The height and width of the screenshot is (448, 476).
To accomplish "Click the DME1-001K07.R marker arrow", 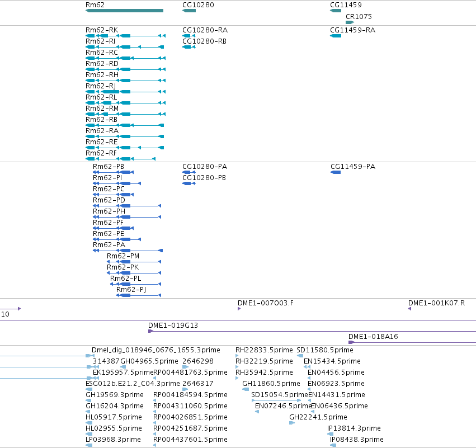I will point(409,309).
